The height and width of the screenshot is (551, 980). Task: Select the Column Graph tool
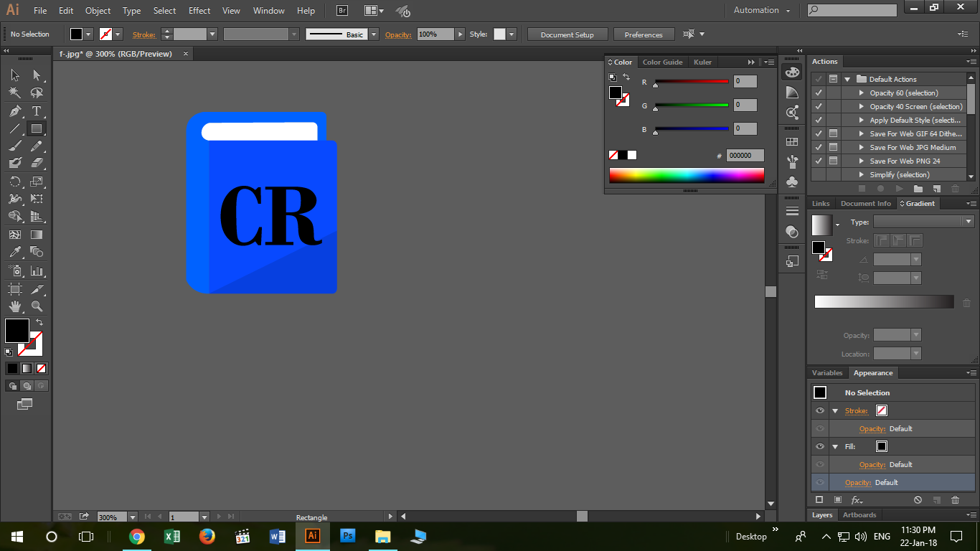tap(37, 270)
